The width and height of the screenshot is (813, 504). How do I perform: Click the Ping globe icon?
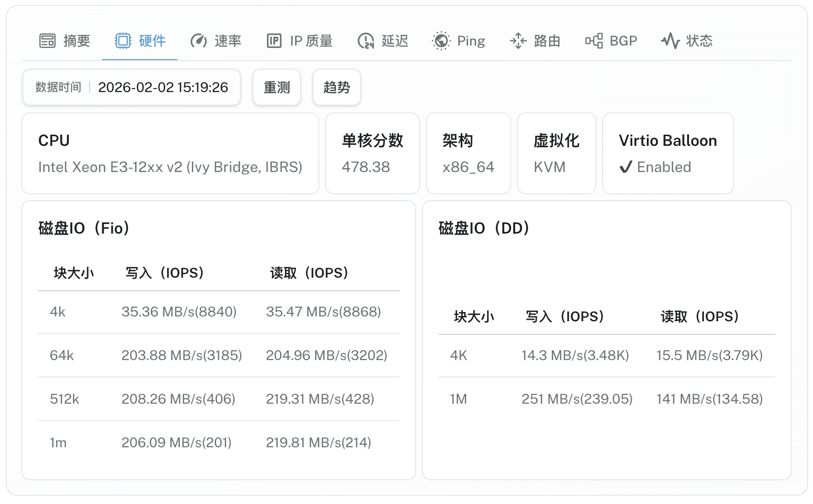click(x=441, y=41)
